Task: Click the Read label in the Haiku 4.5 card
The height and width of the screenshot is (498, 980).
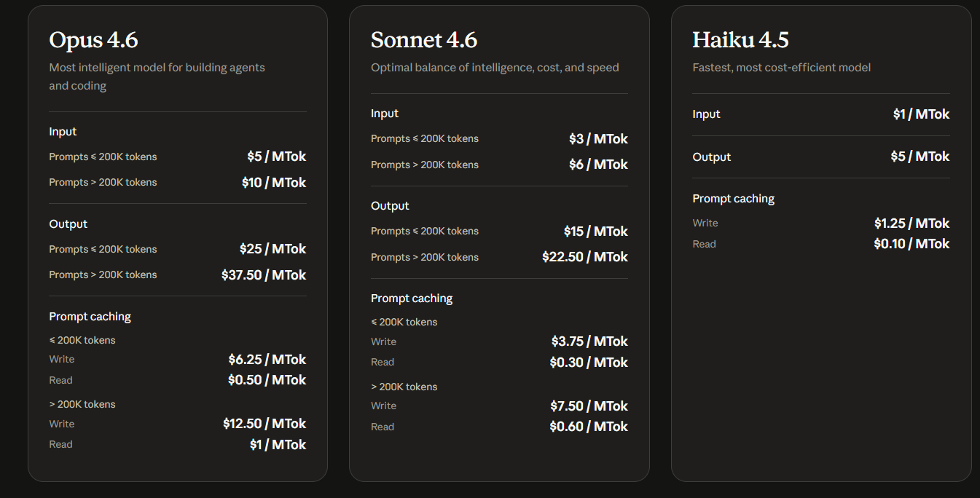Action: (x=705, y=244)
